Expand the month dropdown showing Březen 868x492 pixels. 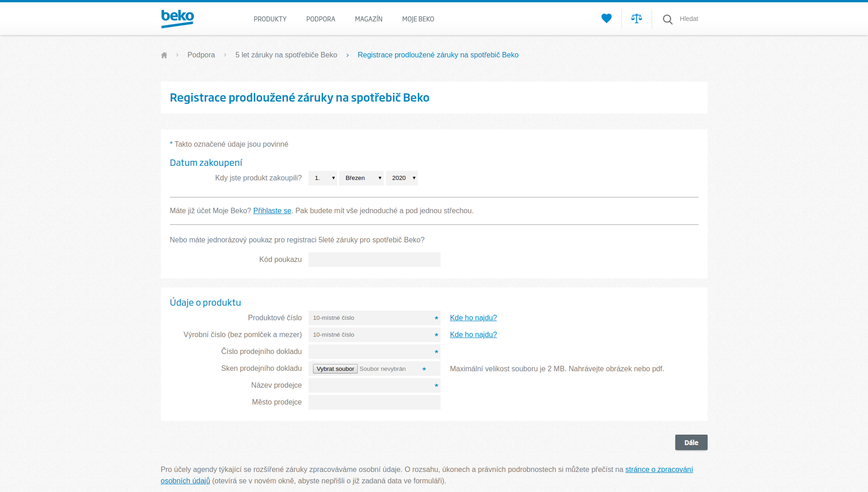pos(361,178)
